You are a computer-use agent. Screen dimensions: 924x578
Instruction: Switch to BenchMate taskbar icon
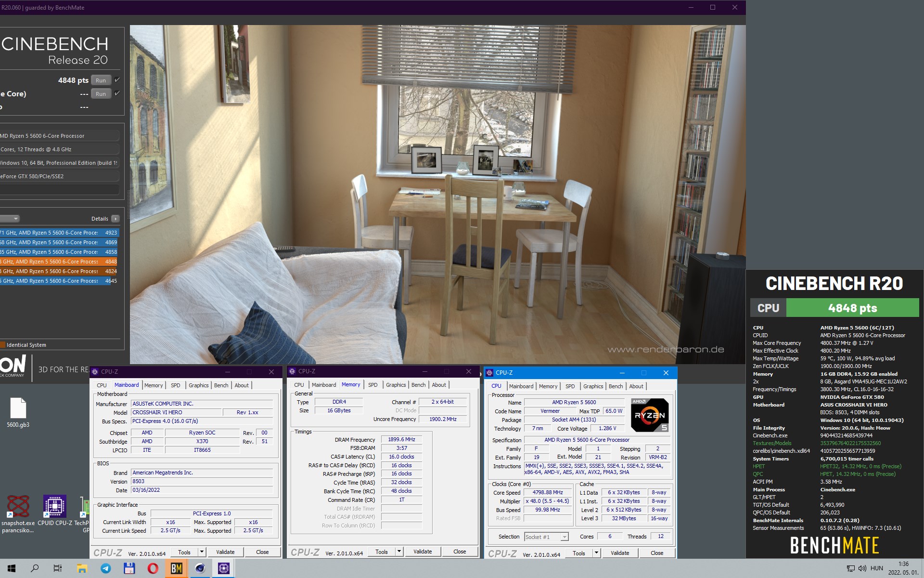tap(176, 568)
